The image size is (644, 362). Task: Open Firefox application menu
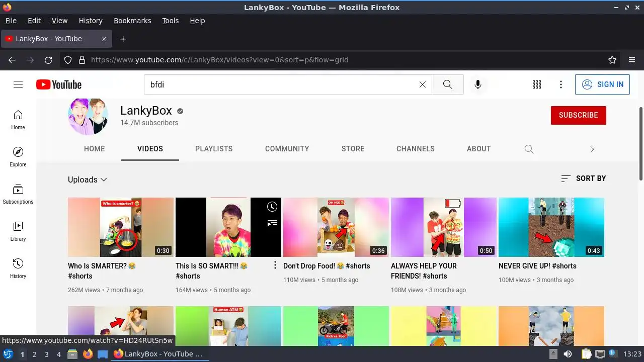[x=632, y=60]
